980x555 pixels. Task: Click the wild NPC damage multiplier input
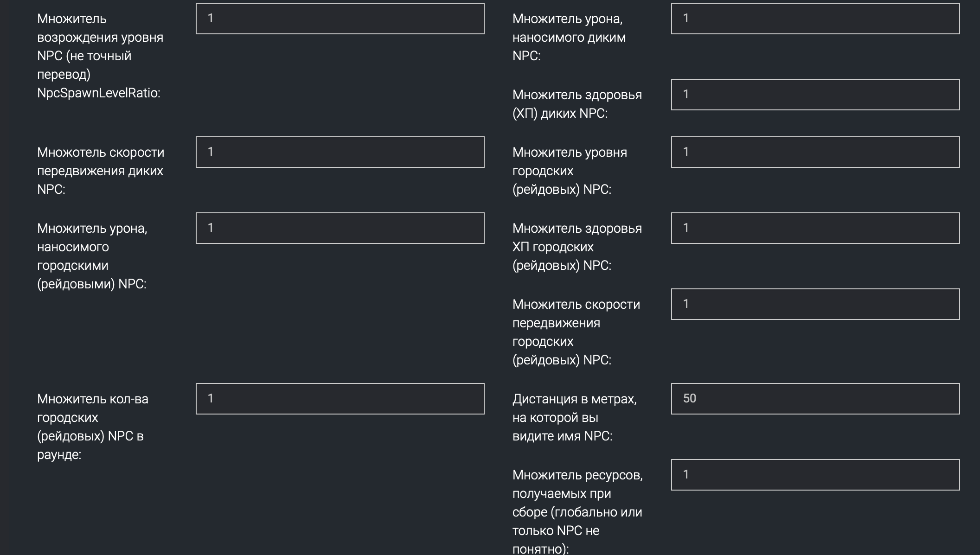pyautogui.click(x=815, y=19)
